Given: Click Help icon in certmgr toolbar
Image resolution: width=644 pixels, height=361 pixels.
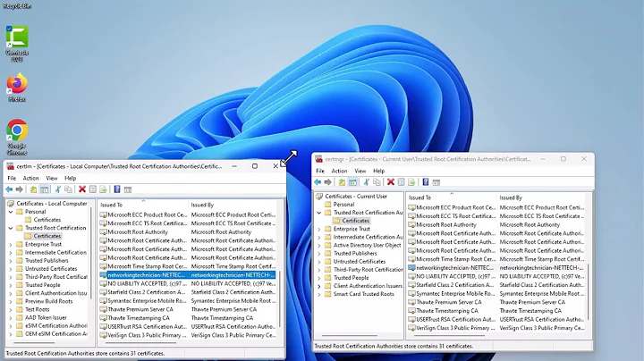Looking at the screenshot, I should (426, 182).
